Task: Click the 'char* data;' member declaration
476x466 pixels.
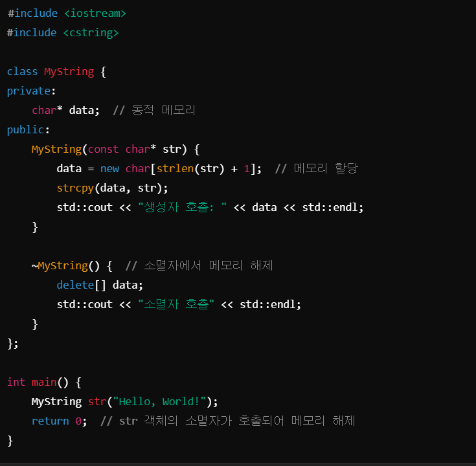Action: click(65, 111)
